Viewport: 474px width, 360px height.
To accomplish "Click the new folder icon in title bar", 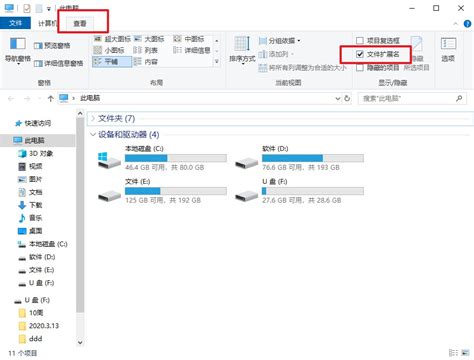I will pyautogui.click(x=39, y=8).
